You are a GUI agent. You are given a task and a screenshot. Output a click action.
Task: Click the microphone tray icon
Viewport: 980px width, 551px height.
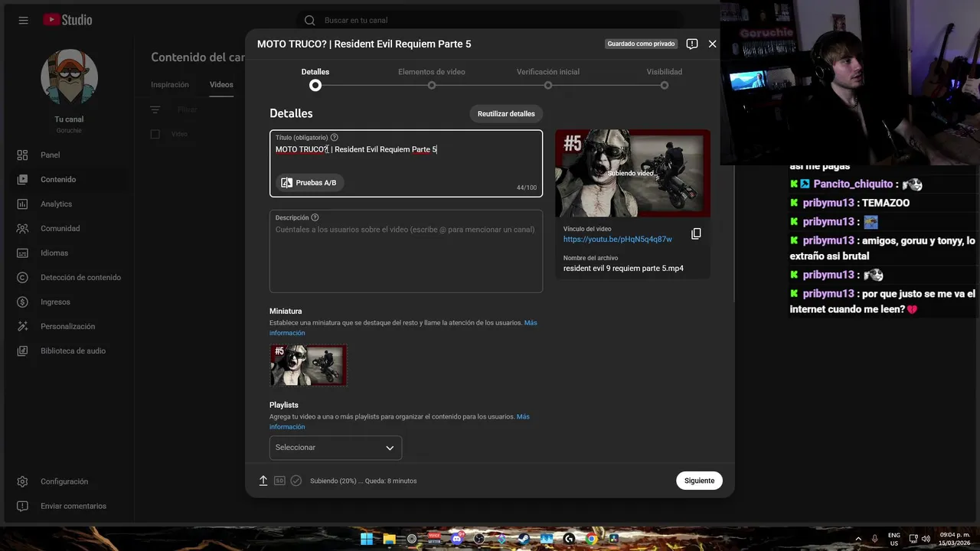(874, 539)
